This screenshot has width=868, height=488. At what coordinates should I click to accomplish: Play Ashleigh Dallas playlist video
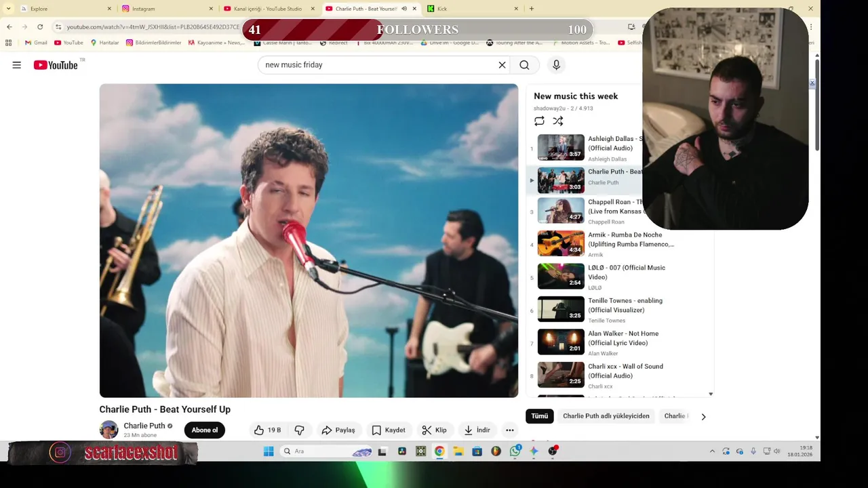click(x=561, y=147)
